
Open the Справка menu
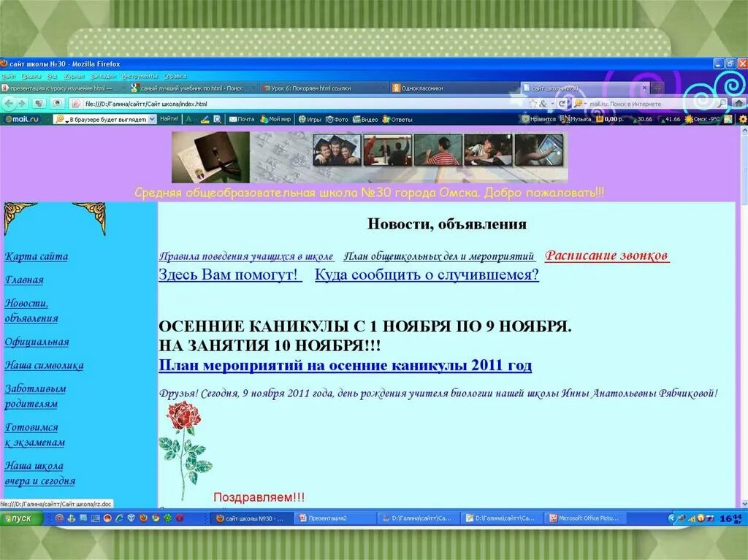coord(175,76)
